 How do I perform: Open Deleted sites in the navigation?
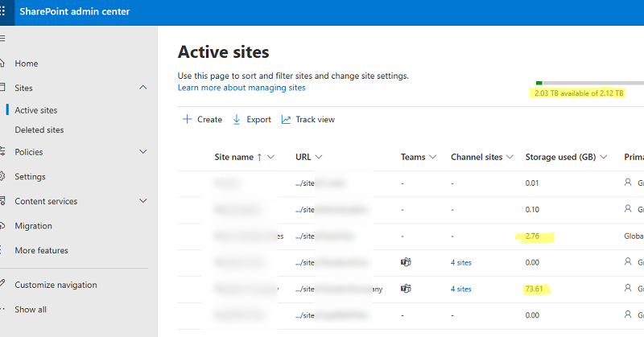tap(39, 129)
